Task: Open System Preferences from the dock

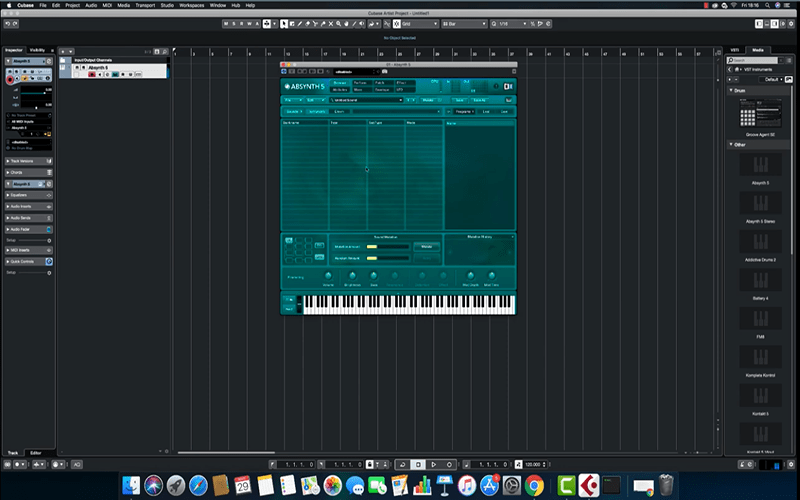Action: coord(512,485)
